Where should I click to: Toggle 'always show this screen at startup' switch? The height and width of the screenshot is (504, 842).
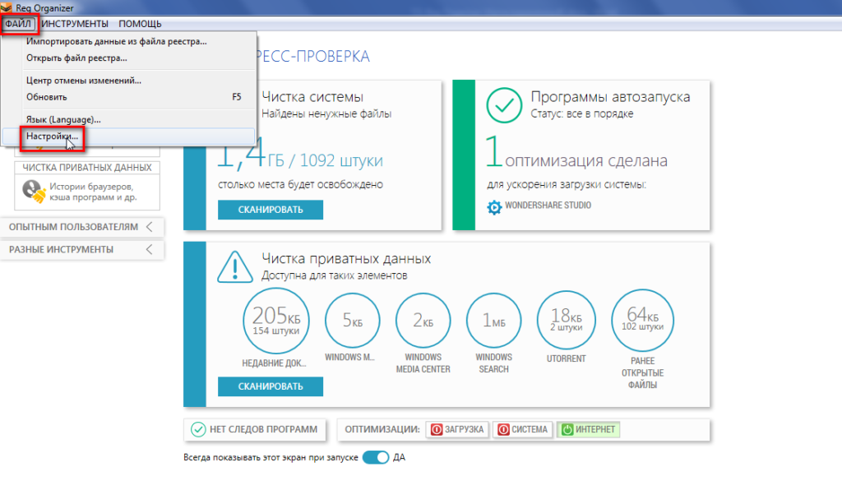pos(376,457)
